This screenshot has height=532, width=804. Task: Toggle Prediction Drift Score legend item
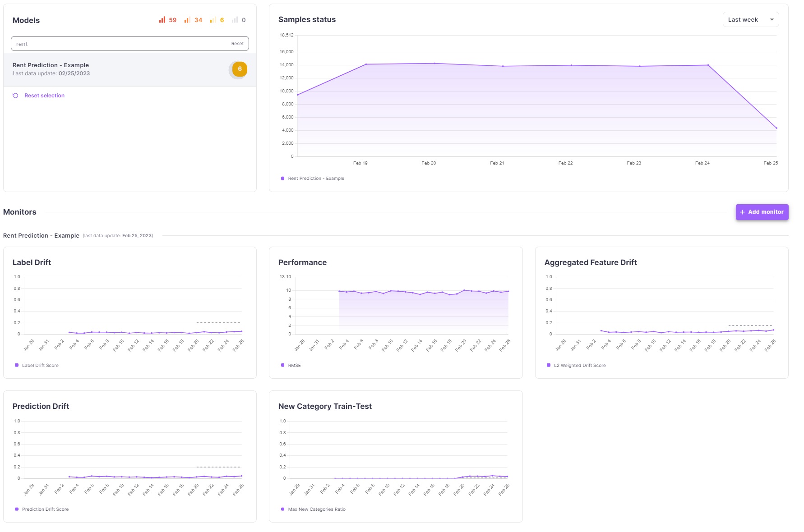tap(42, 509)
